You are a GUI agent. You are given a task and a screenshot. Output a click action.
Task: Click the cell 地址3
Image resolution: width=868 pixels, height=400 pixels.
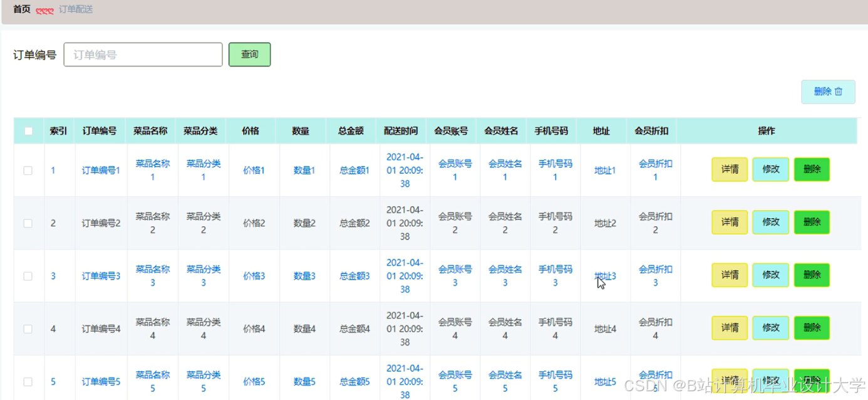coord(605,276)
